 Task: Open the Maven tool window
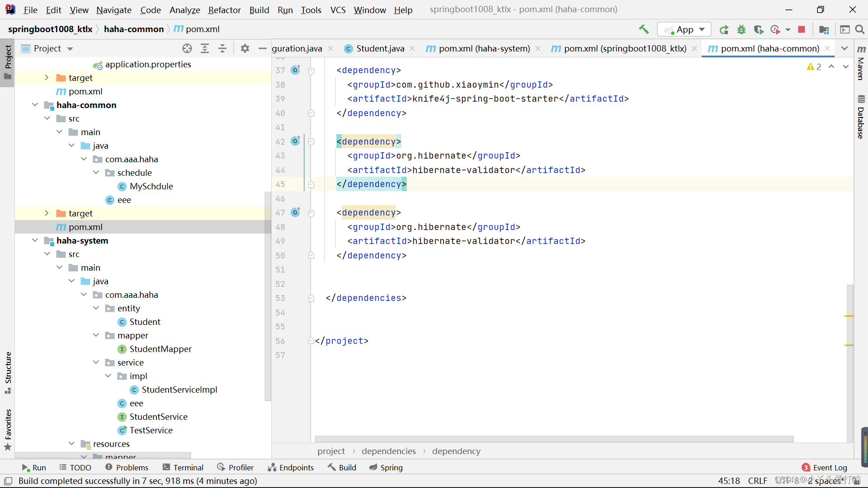click(861, 63)
